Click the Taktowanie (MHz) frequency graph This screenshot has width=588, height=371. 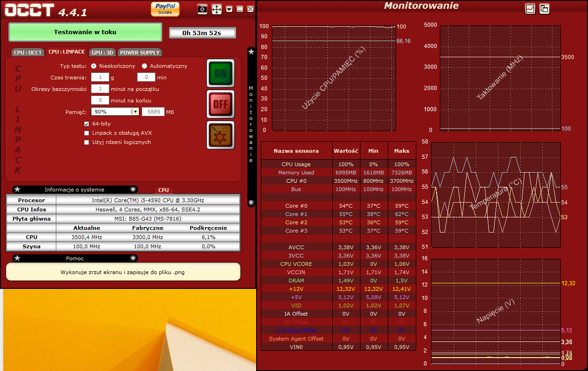click(x=500, y=78)
